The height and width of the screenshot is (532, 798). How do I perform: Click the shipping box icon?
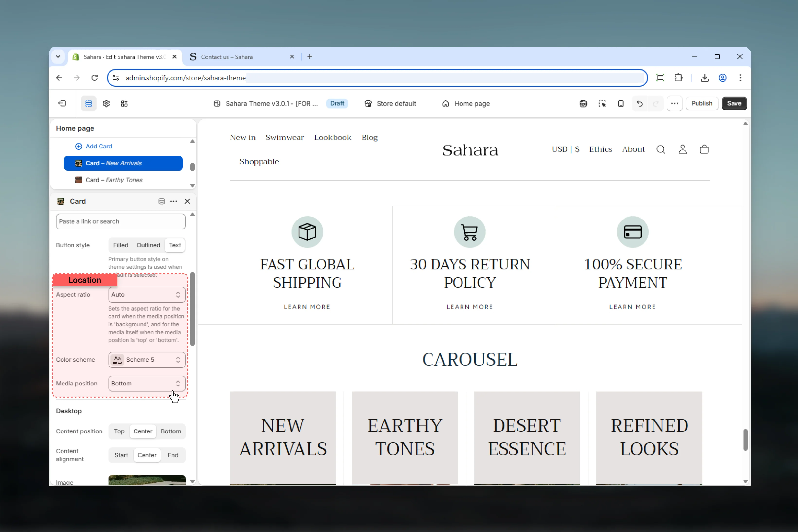tap(307, 232)
